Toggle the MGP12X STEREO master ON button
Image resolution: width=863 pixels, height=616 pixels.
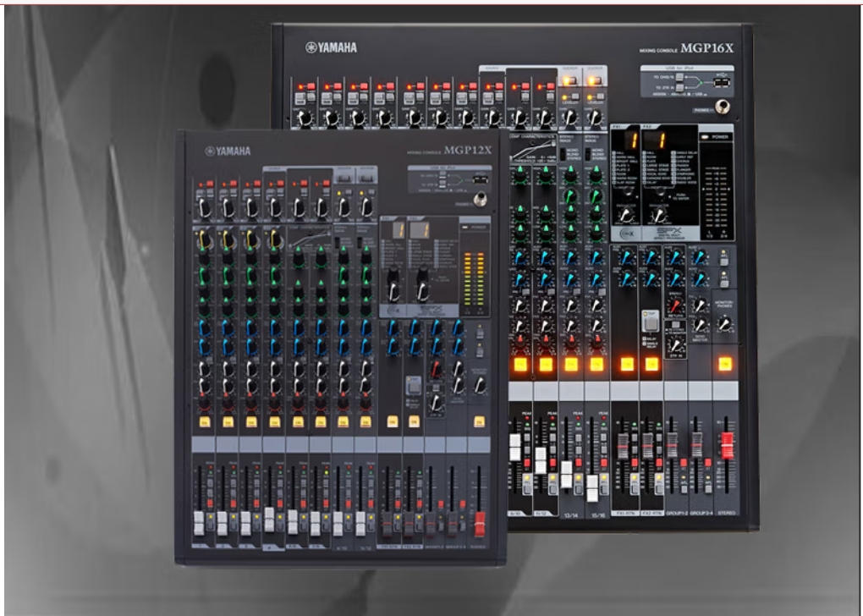click(x=479, y=422)
